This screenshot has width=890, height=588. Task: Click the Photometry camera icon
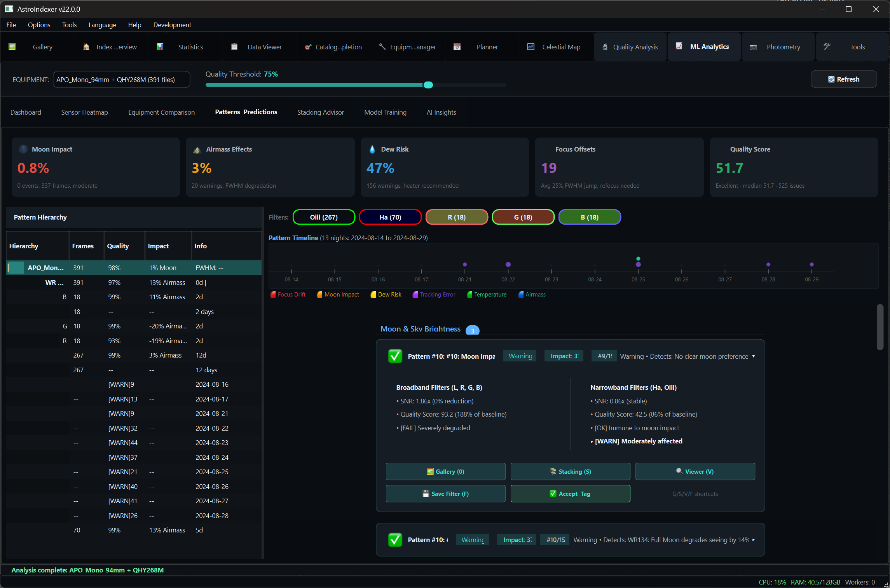pyautogui.click(x=753, y=47)
